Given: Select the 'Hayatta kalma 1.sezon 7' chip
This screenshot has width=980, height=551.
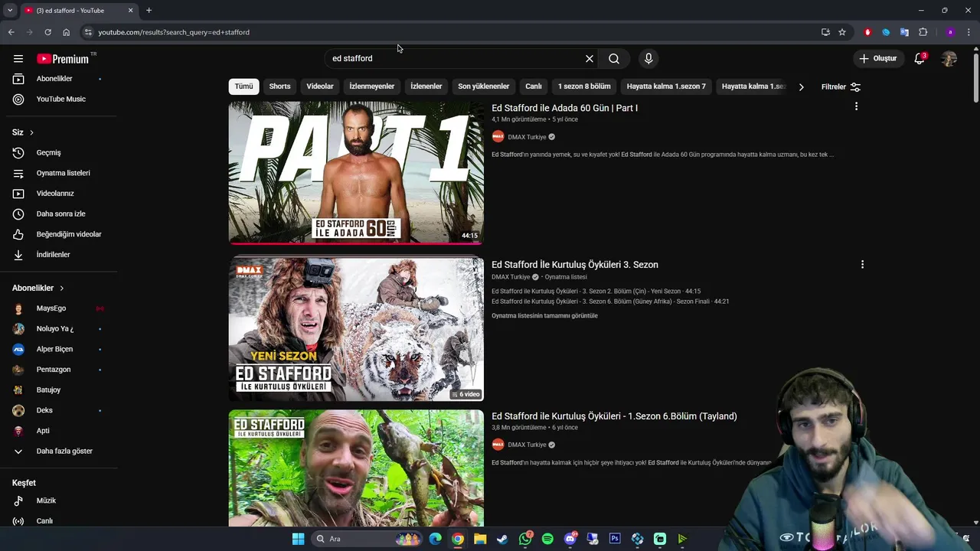Looking at the screenshot, I should pyautogui.click(x=666, y=86).
